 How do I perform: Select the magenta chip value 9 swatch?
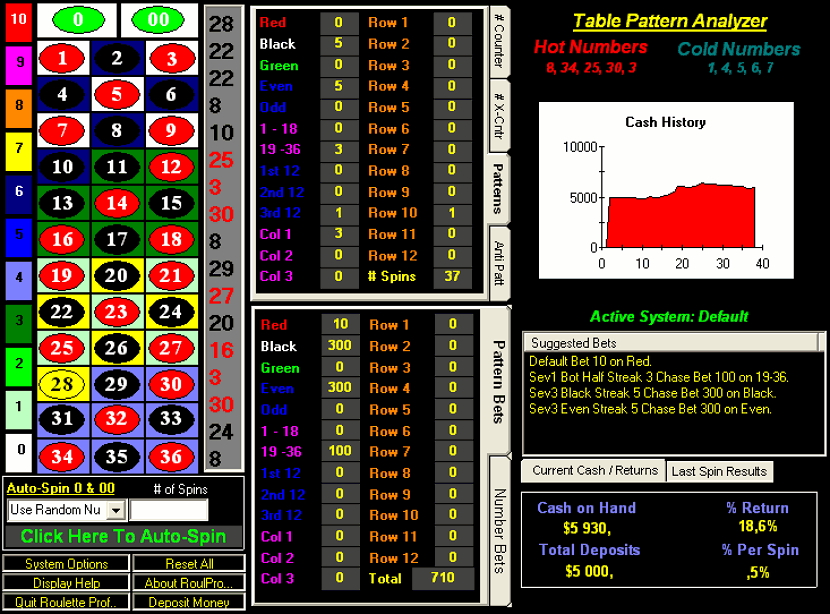click(x=18, y=66)
